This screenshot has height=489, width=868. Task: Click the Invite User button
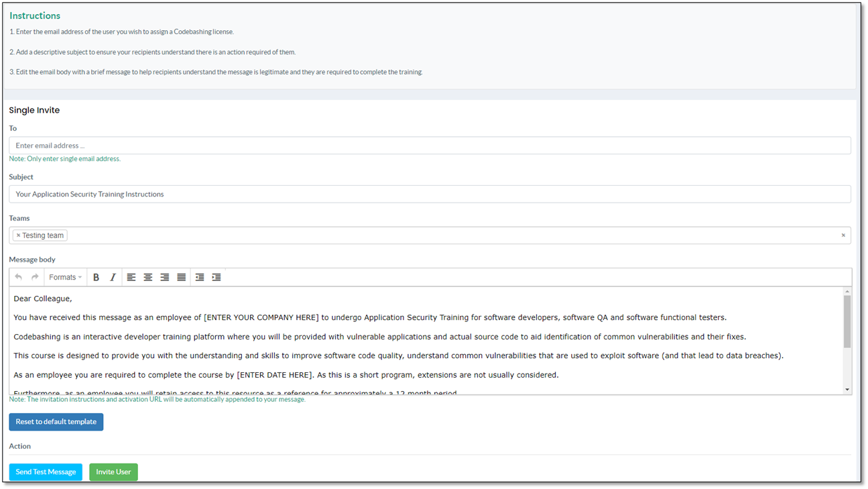(113, 472)
